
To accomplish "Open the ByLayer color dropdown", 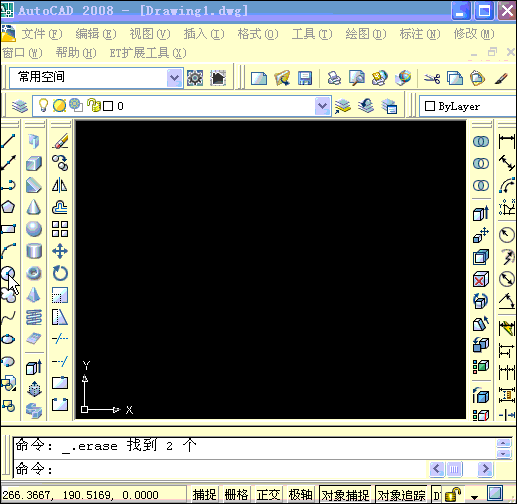I will pos(468,106).
